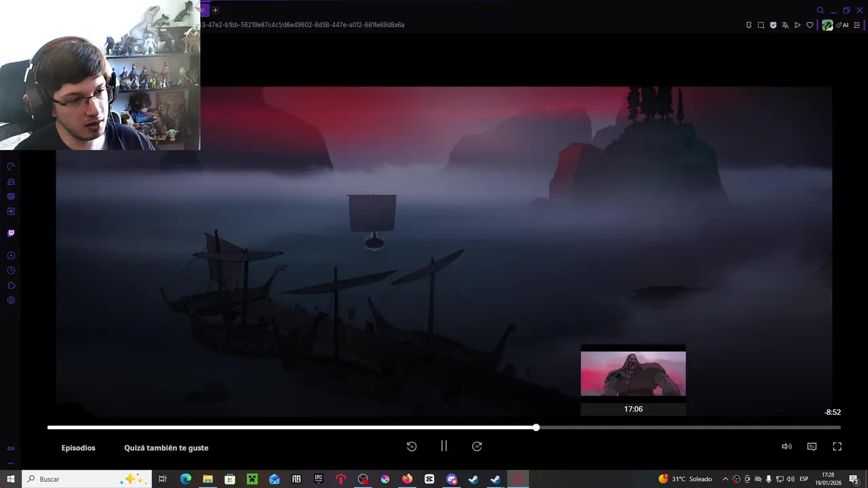
Task: Click the video progress bar handle
Action: pos(536,428)
